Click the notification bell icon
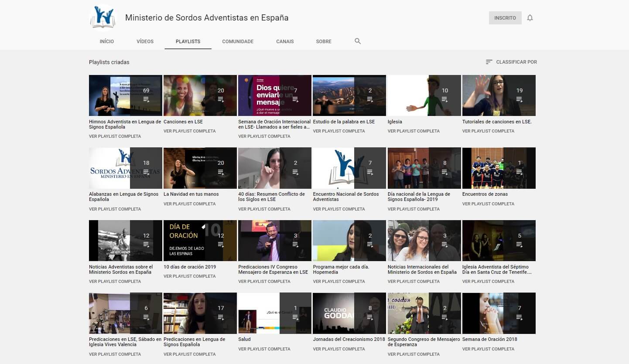629x364 pixels. 530,18
